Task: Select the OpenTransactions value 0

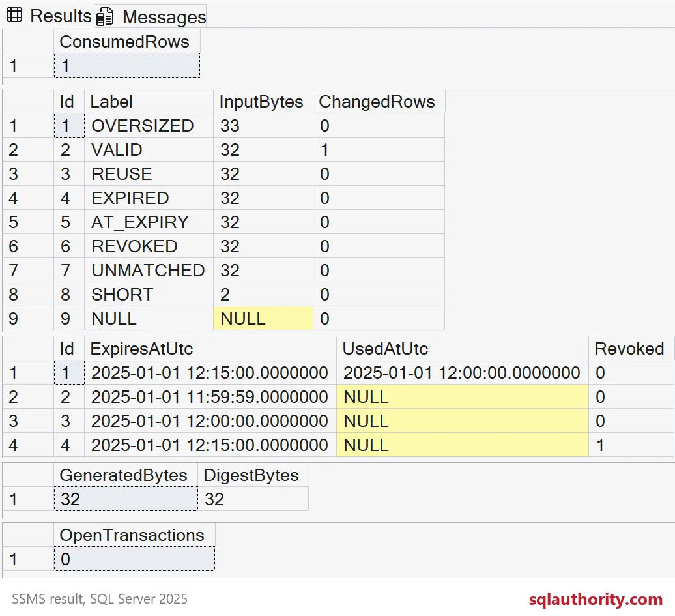Action: (x=134, y=559)
